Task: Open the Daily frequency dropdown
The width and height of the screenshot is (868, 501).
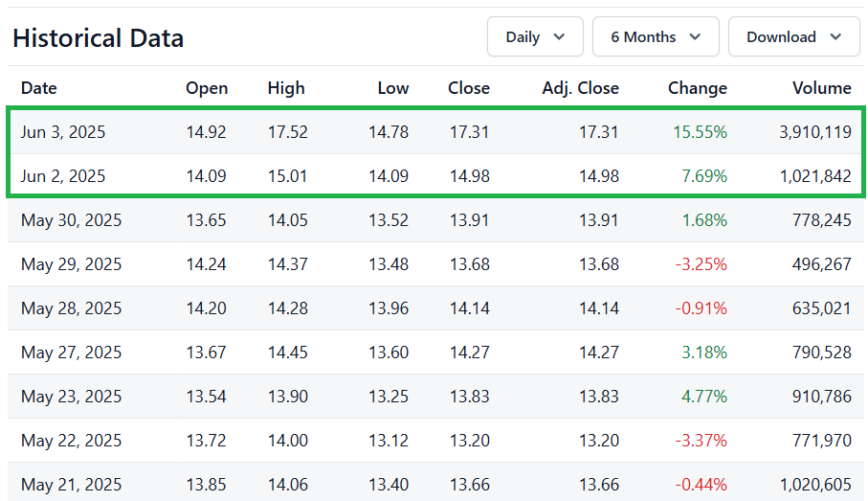Action: click(535, 36)
